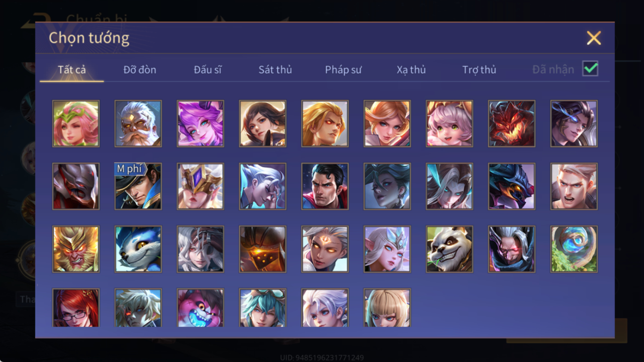Select the red demon monster hero
644x362 pixels.
(x=512, y=124)
